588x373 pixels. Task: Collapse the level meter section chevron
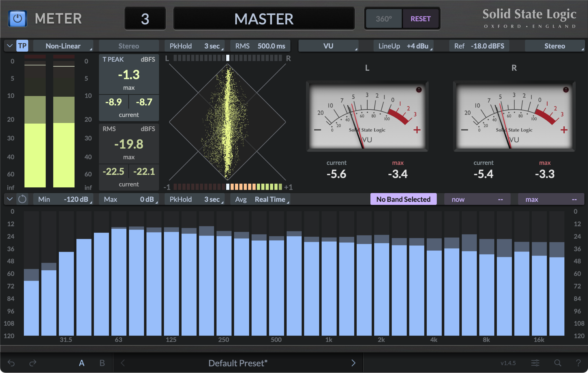pyautogui.click(x=10, y=46)
